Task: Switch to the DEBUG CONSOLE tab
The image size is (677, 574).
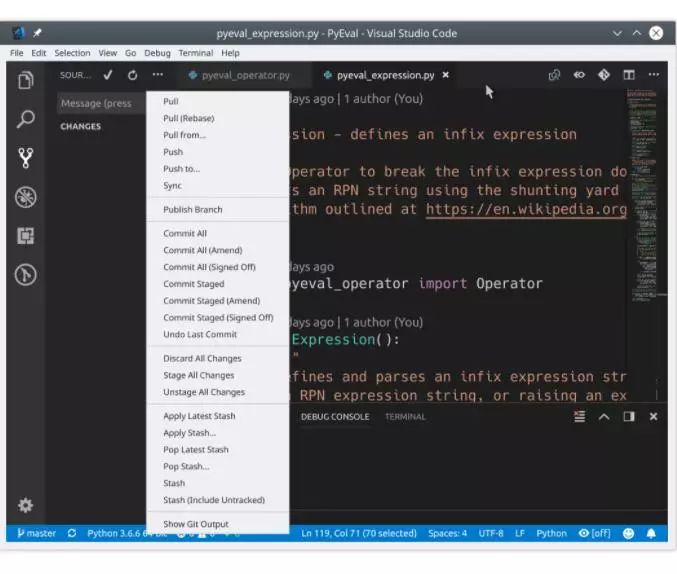Action: click(335, 417)
